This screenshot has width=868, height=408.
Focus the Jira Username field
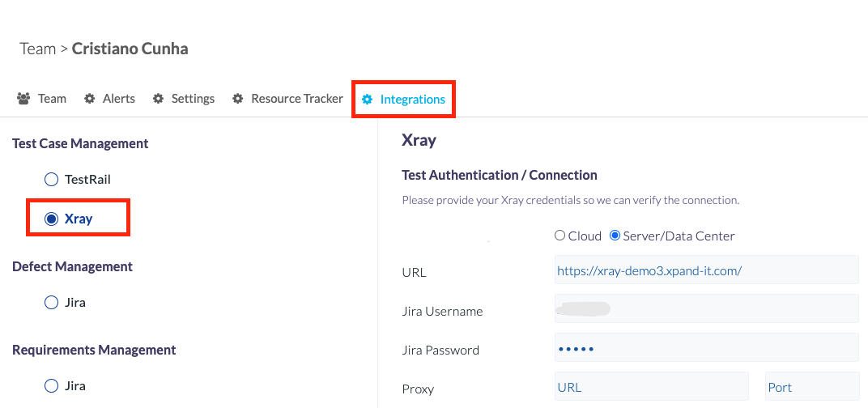tap(706, 309)
